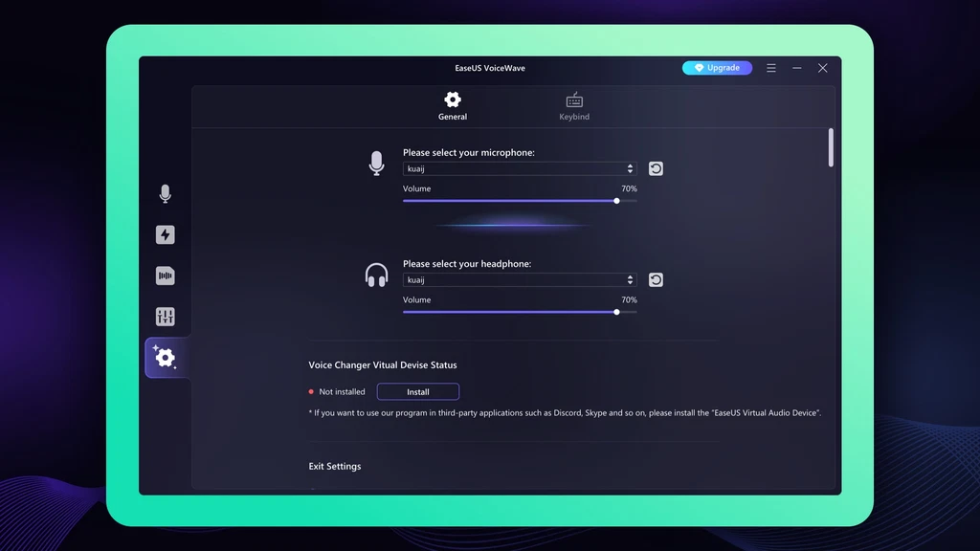
Task: Open the hamburger menu in title bar
Action: coord(771,68)
